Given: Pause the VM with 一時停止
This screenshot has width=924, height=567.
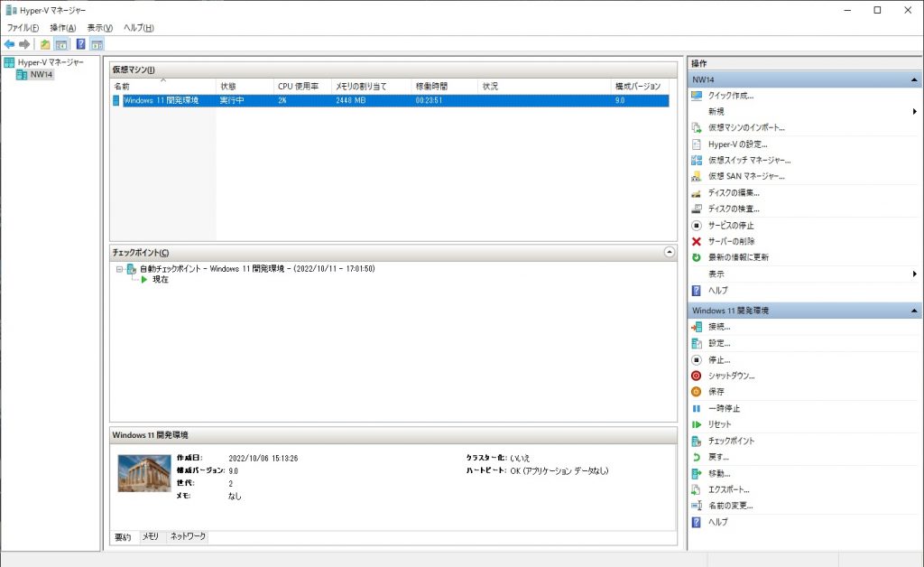Looking at the screenshot, I should tap(724, 408).
